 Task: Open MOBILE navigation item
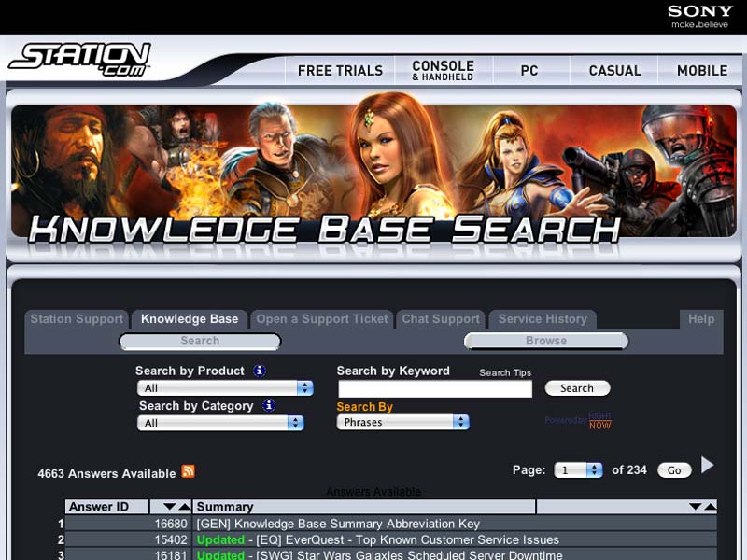(x=702, y=71)
